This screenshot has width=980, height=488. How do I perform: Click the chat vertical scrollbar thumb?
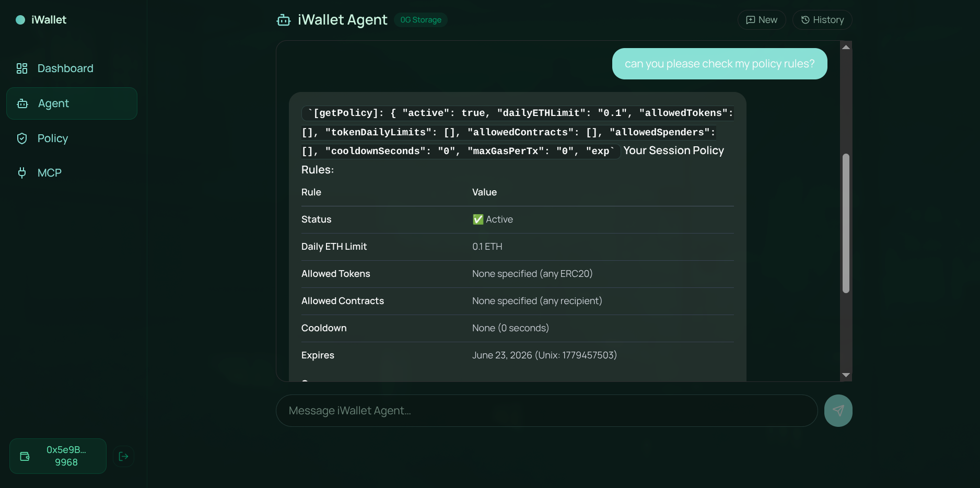point(846,223)
